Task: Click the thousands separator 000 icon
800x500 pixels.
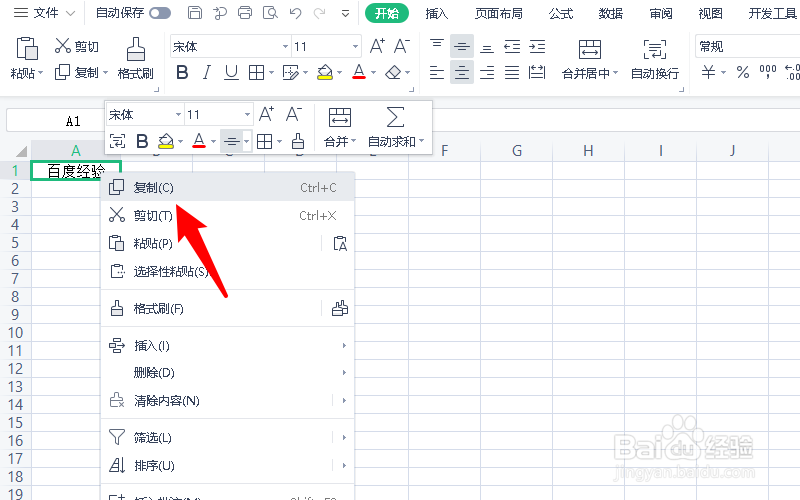Action: tap(767, 72)
